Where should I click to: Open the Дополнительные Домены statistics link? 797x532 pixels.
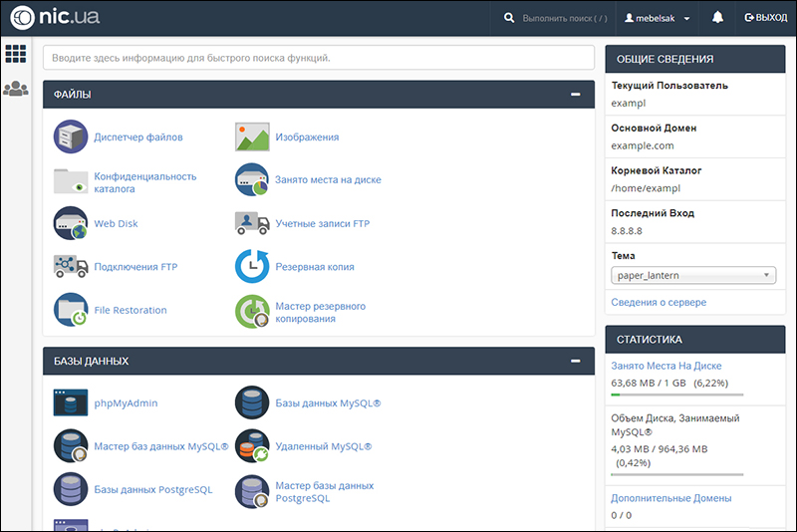[x=670, y=497]
